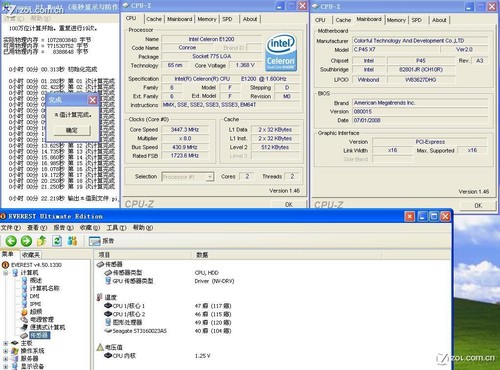Close the 完成 dialog with its X

92,100
